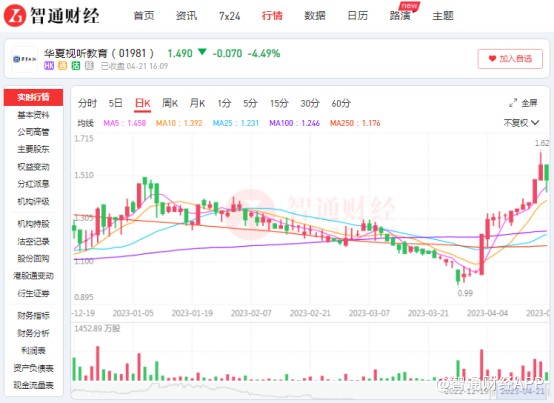Open 权益变动 in the sidebar

(34, 167)
